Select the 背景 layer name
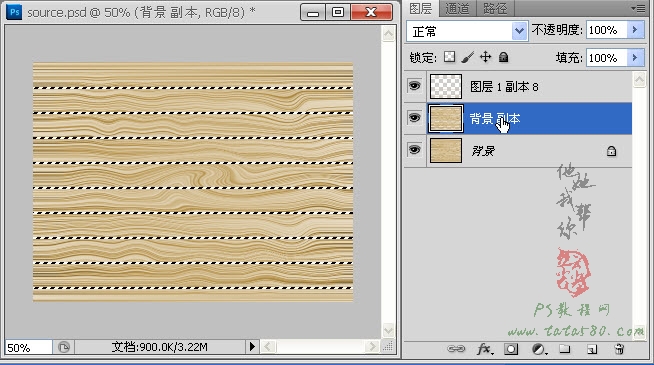Viewport: 654px width, 365px height. 483,151
